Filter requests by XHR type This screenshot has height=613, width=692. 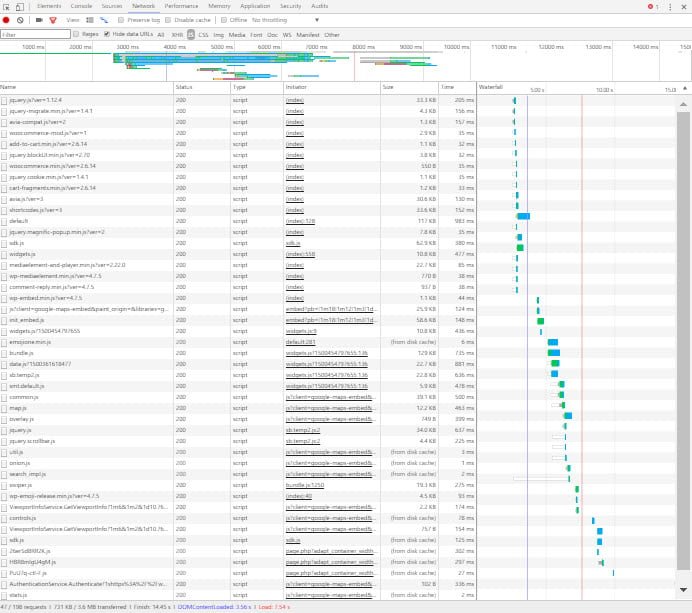(x=177, y=34)
